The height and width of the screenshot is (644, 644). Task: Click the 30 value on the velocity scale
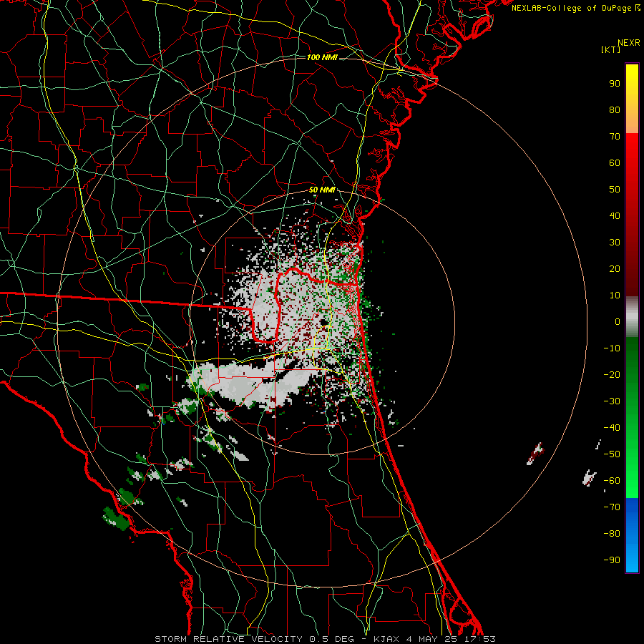pos(615,243)
